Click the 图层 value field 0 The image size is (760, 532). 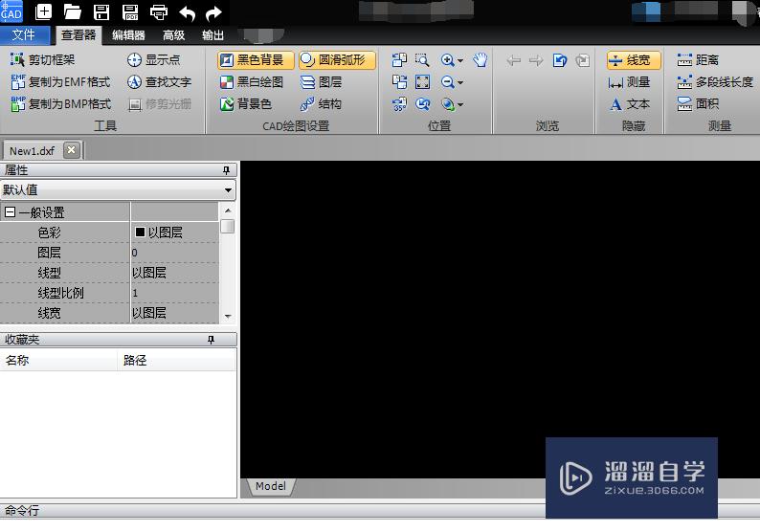(x=174, y=253)
